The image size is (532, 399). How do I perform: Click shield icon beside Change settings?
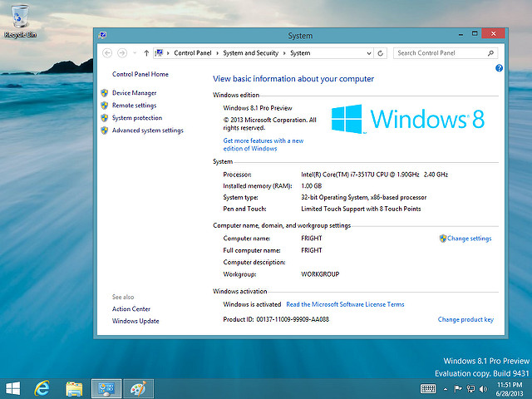443,239
